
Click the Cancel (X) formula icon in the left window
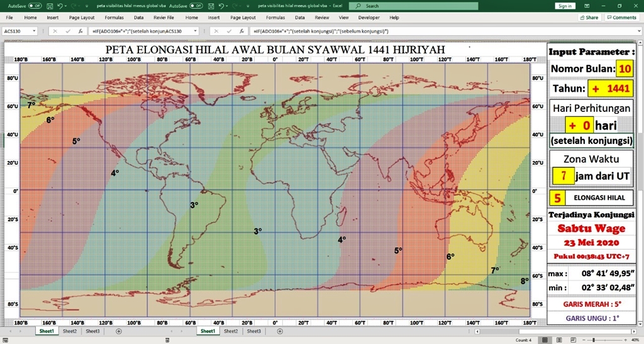coord(55,31)
